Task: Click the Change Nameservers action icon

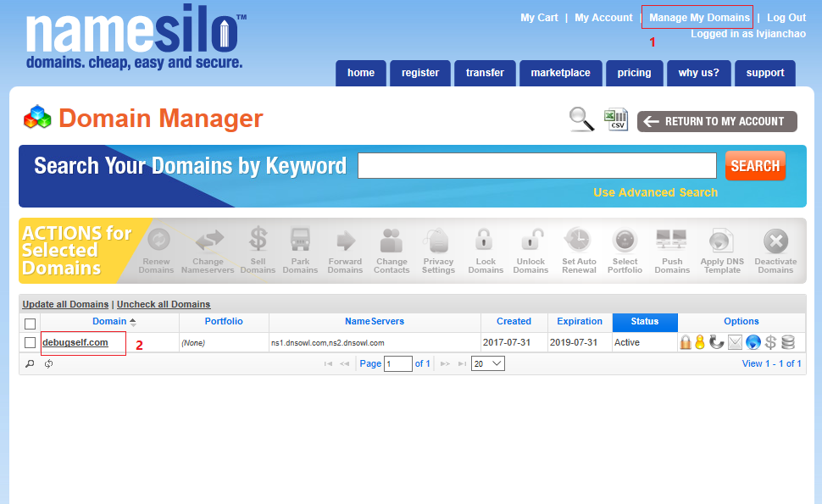Action: pos(209,240)
